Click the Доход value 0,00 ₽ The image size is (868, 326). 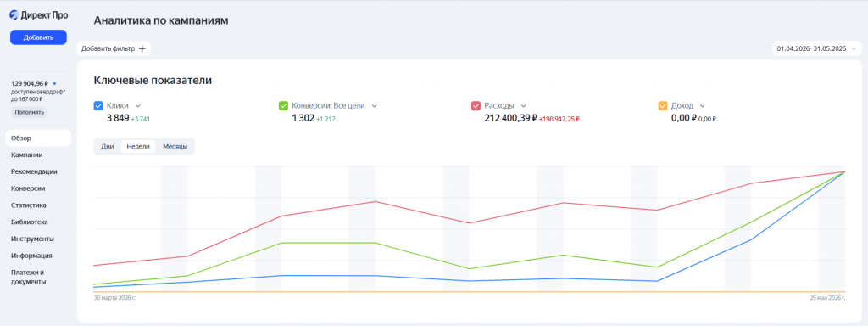pyautogui.click(x=683, y=118)
